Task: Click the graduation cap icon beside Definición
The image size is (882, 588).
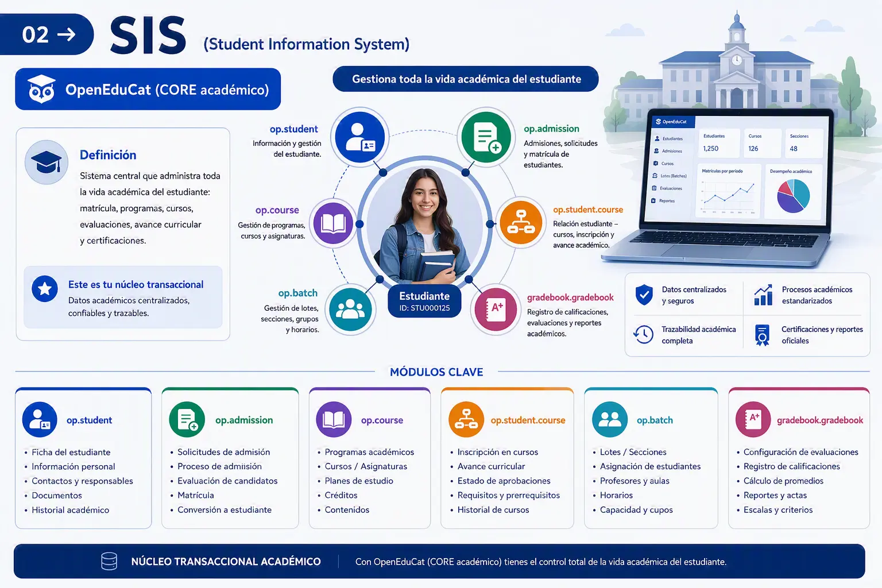Action: (47, 162)
